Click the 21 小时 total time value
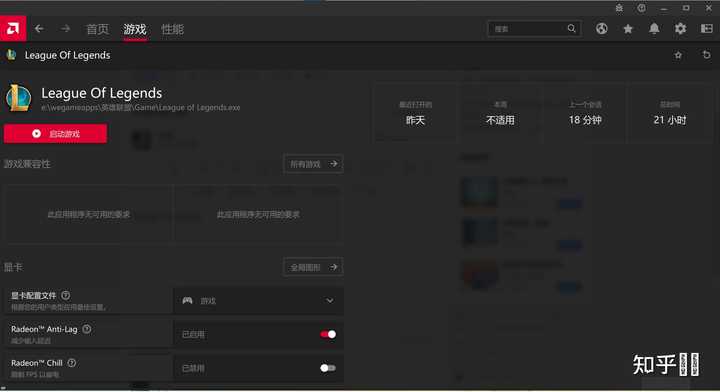Image resolution: width=720 pixels, height=392 pixels. pos(669,120)
